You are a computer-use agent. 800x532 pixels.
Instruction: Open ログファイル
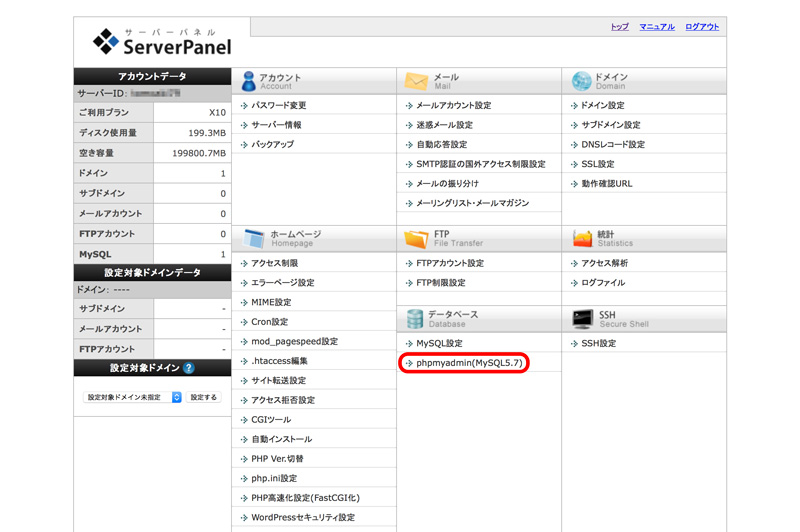(x=603, y=283)
